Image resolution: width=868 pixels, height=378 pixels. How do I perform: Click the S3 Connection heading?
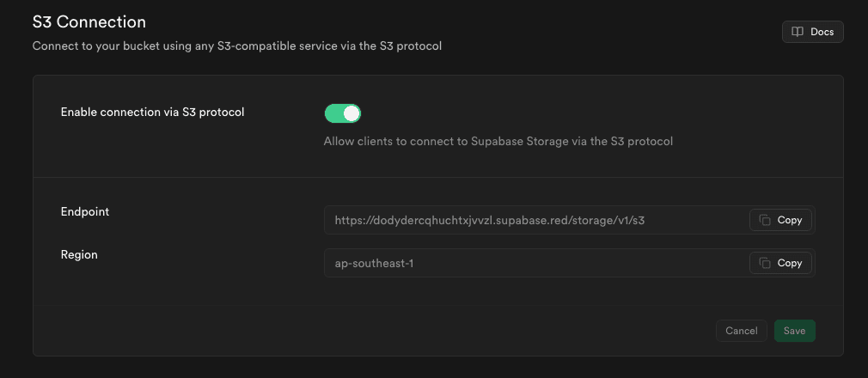(x=89, y=22)
